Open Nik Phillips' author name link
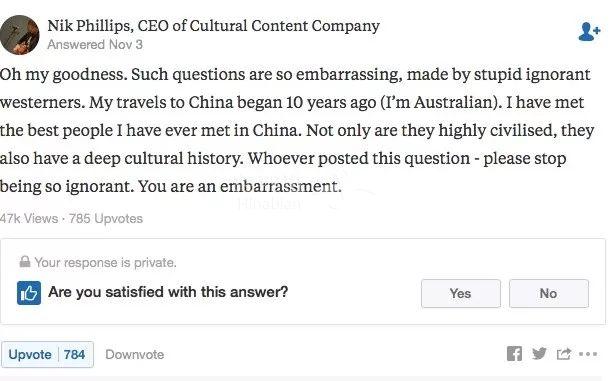The height and width of the screenshot is (381, 613). (x=213, y=26)
